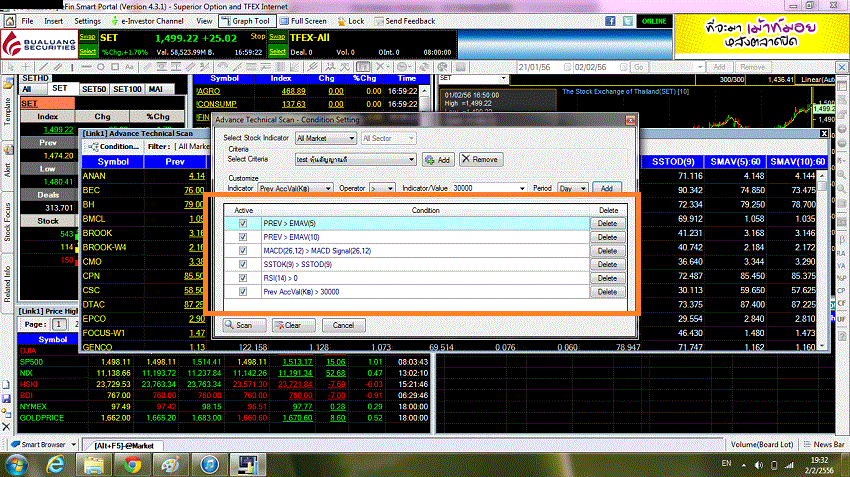Uncheck the Prev AccVal(Kβ) > 30000 condition
Screen dimensions: 850x477
pyautogui.click(x=243, y=292)
